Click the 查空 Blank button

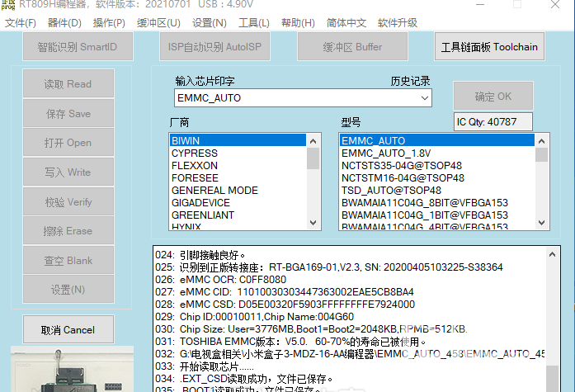click(x=68, y=260)
